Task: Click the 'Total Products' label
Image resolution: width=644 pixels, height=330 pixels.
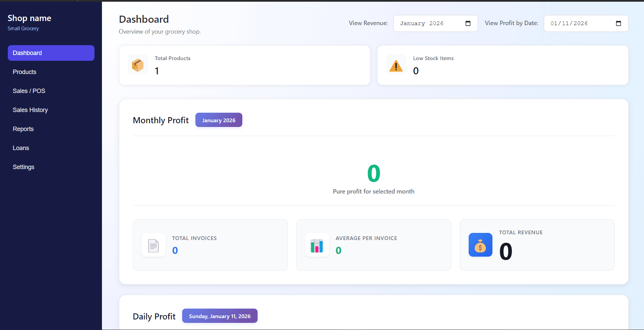Action: (x=173, y=58)
